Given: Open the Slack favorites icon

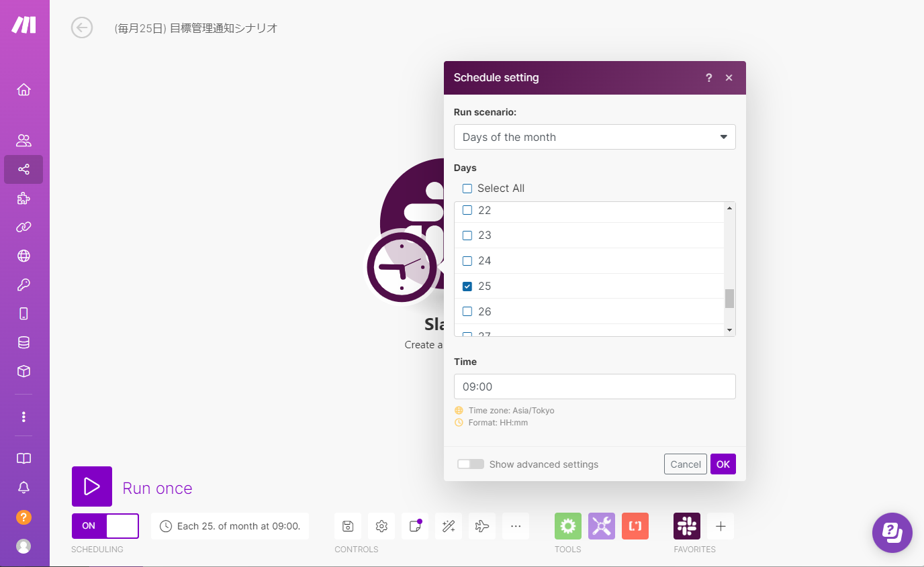Looking at the screenshot, I should 687,526.
